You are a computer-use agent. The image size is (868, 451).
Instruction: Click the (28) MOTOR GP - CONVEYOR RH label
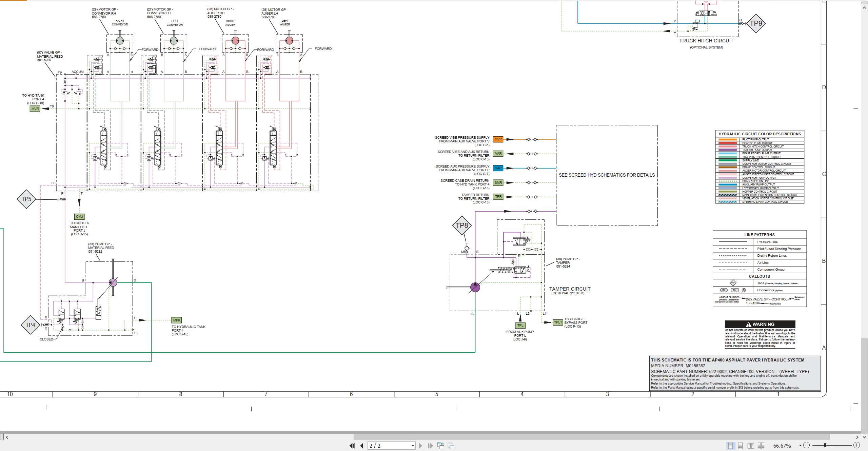click(105, 13)
